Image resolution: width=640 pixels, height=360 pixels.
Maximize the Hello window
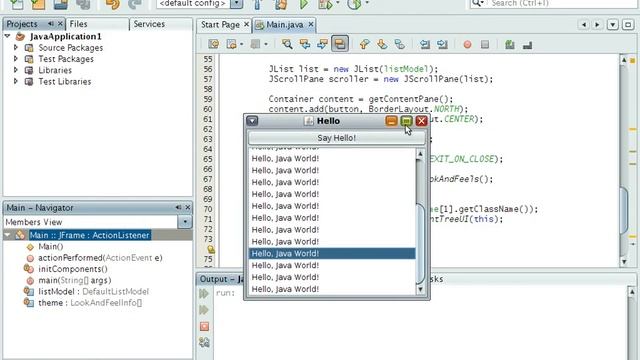coord(406,121)
